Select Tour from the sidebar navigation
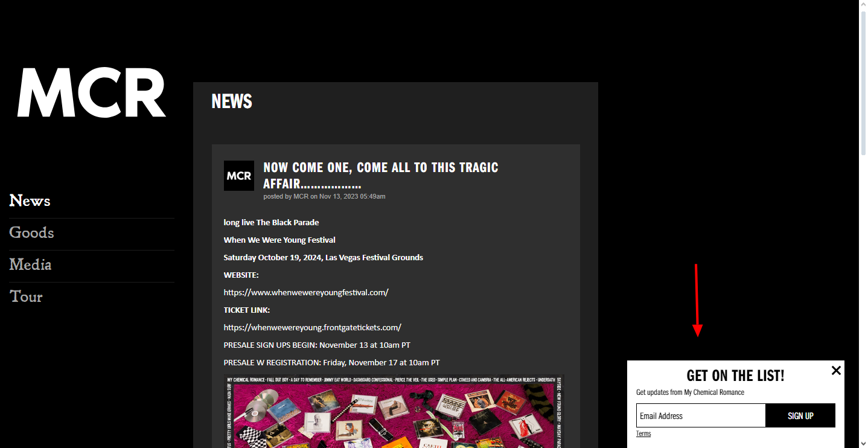This screenshot has height=448, width=868. [26, 297]
